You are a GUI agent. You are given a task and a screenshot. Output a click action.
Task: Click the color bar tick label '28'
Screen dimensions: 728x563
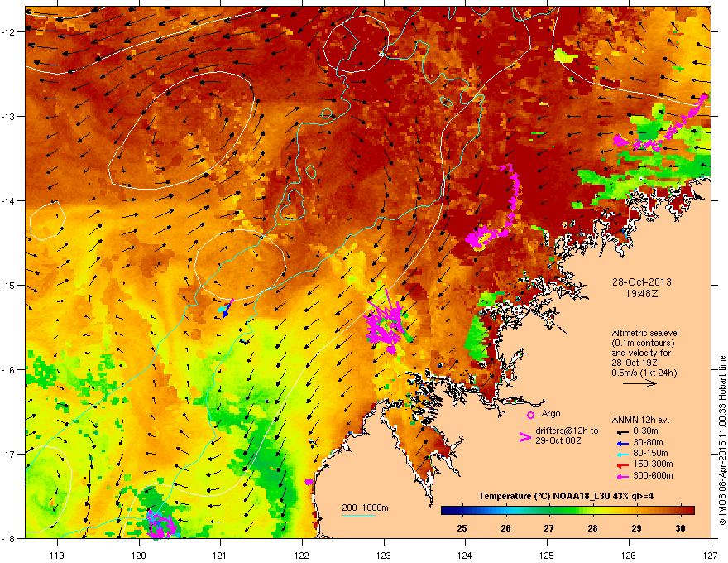click(592, 528)
